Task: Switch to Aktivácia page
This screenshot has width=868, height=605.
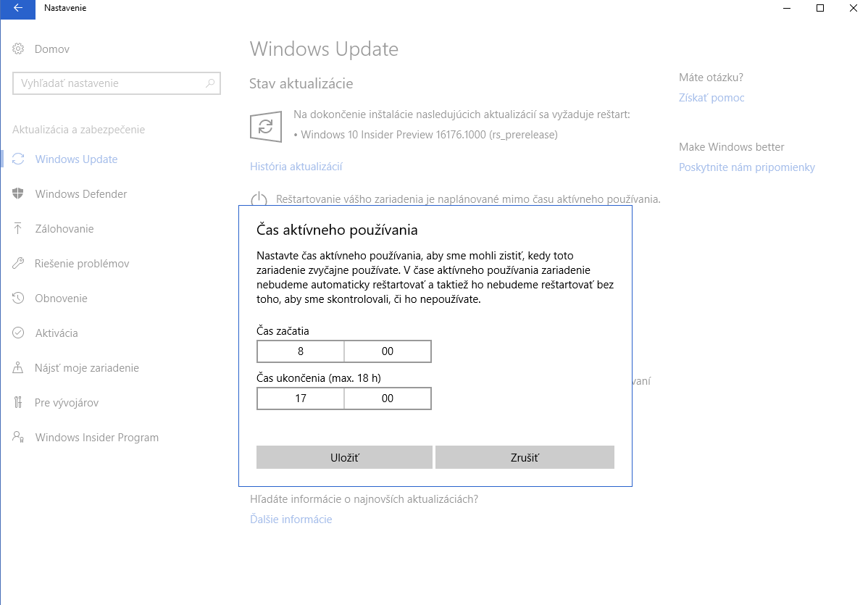Action: [57, 333]
